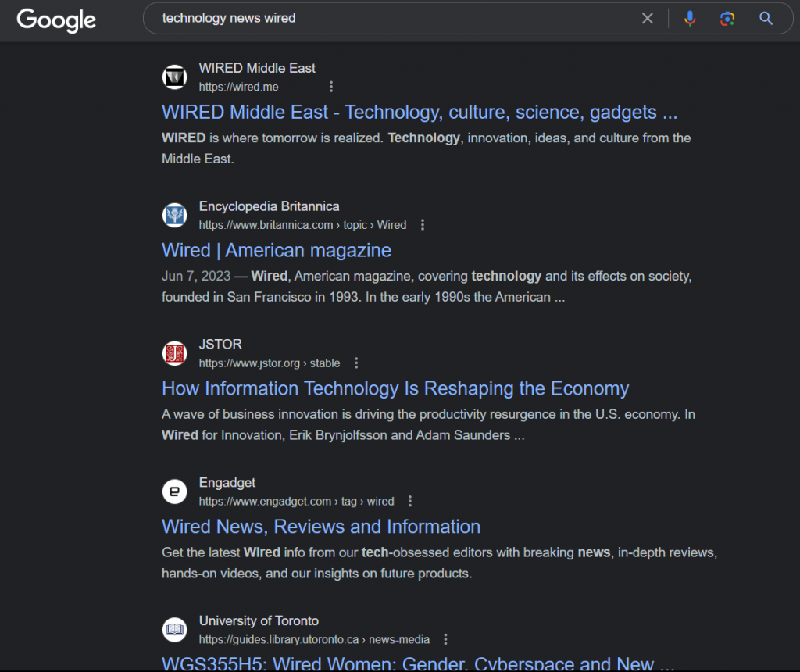Click the WIRED Middle East favicon
Viewport: 800px width, 672px height.
[x=174, y=77]
